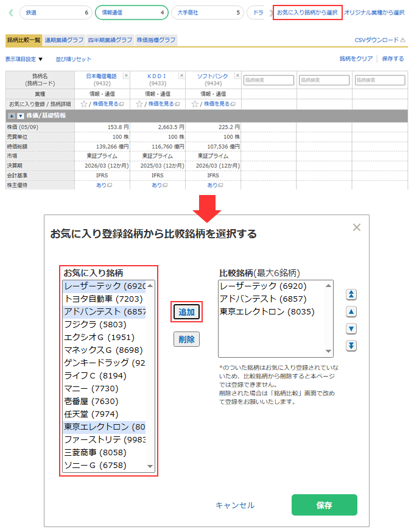Open KDDI (9433) stock link

pos(156,76)
